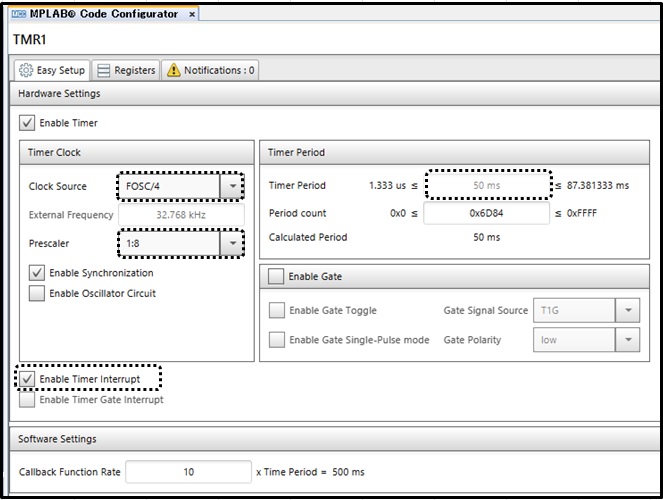Click the Period count label

pos(298,213)
